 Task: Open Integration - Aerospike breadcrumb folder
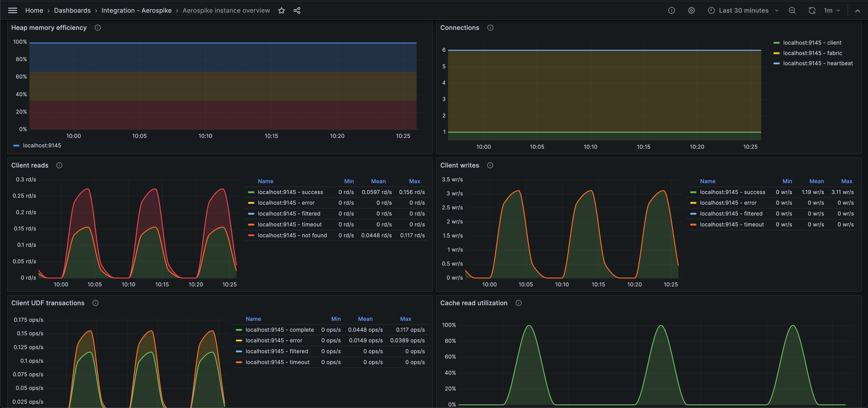coord(136,10)
